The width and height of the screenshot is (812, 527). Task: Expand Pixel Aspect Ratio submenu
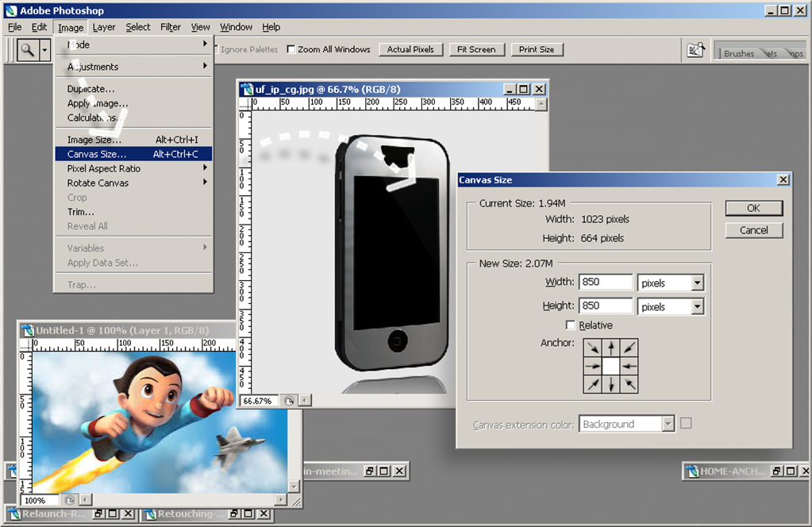point(133,168)
